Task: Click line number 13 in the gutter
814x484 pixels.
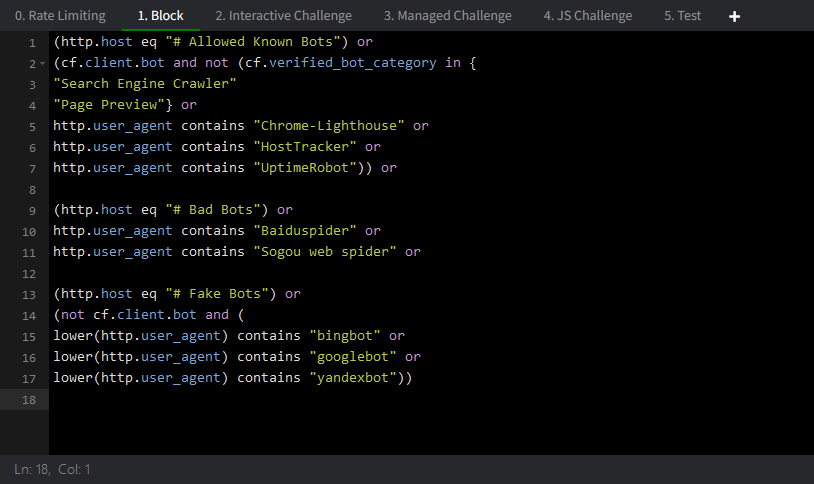Action: click(x=30, y=294)
